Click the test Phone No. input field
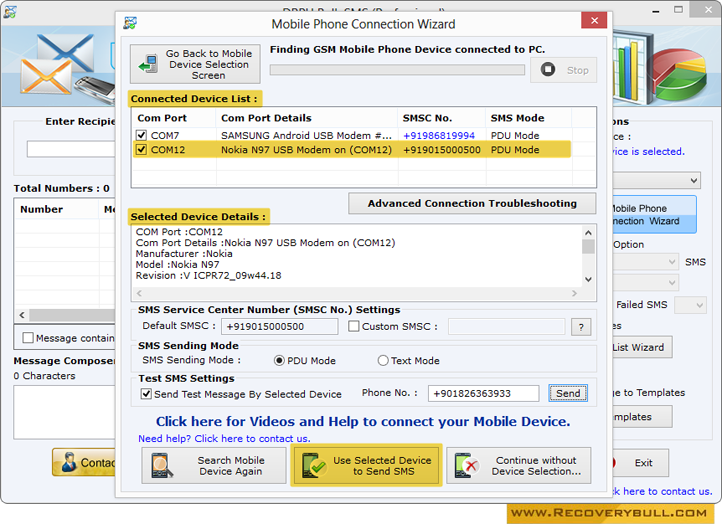722x524 pixels. coord(483,394)
